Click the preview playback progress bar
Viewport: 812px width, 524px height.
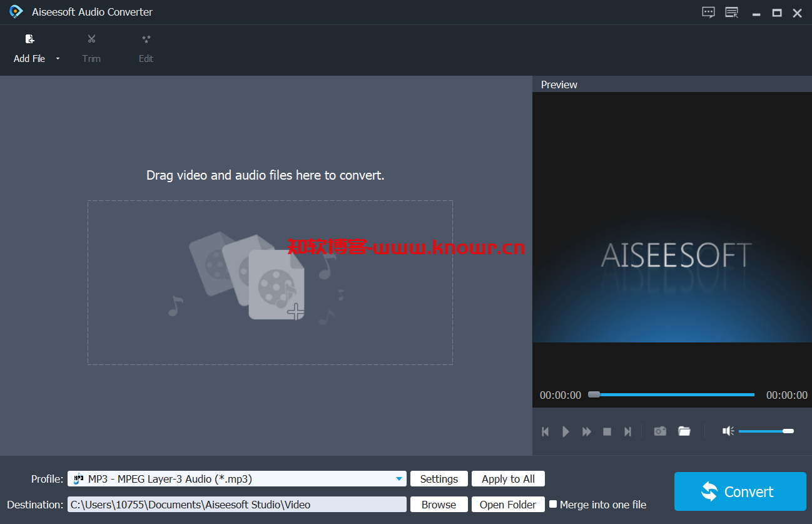tap(671, 394)
